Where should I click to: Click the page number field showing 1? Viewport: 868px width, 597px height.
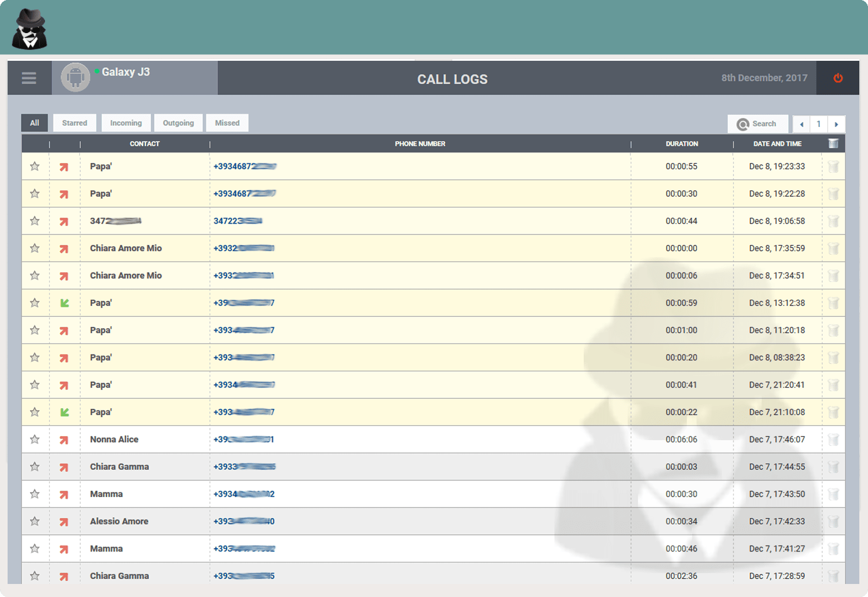click(x=819, y=124)
